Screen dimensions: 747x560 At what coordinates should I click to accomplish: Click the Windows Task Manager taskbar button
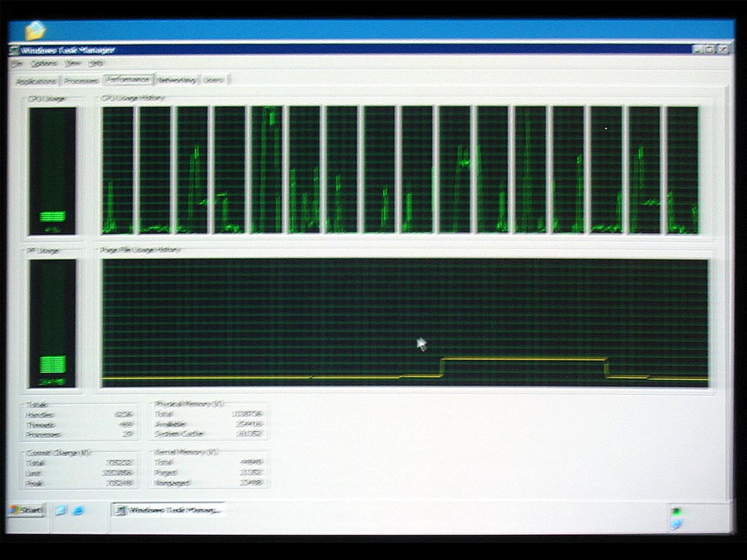pyautogui.click(x=169, y=510)
